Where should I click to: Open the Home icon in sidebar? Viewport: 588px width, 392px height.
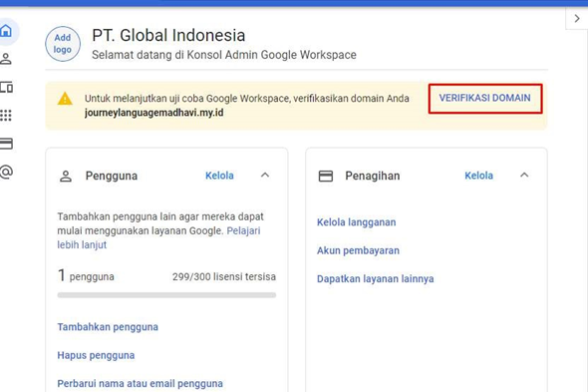coord(6,31)
